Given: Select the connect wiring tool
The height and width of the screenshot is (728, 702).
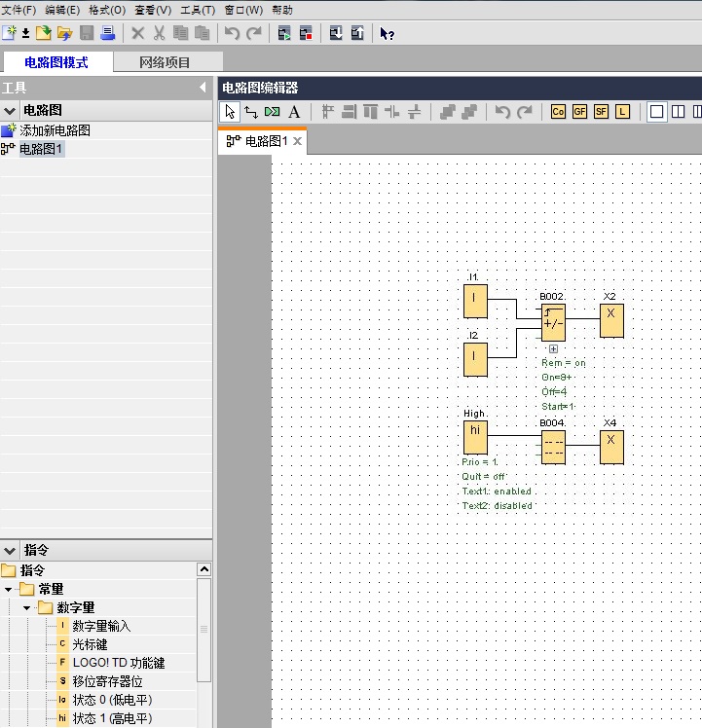Looking at the screenshot, I should (x=251, y=112).
